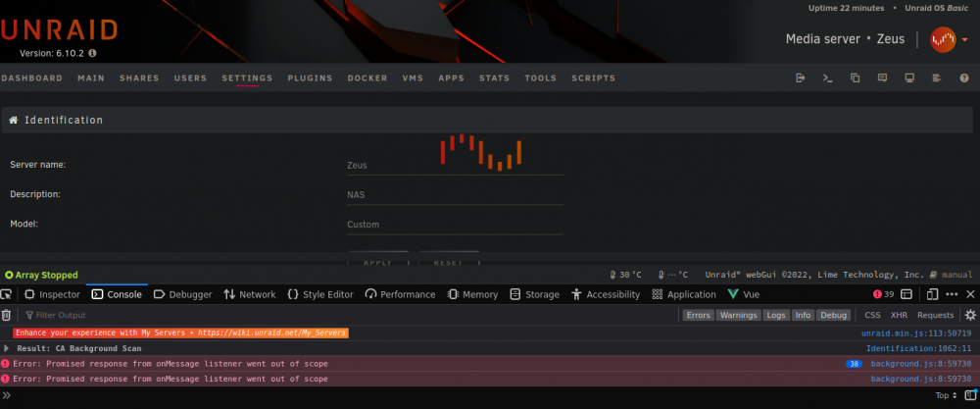Viewport: 980px width, 409px height.
Task: Click the manual book icon in footer
Action: [x=933, y=275]
